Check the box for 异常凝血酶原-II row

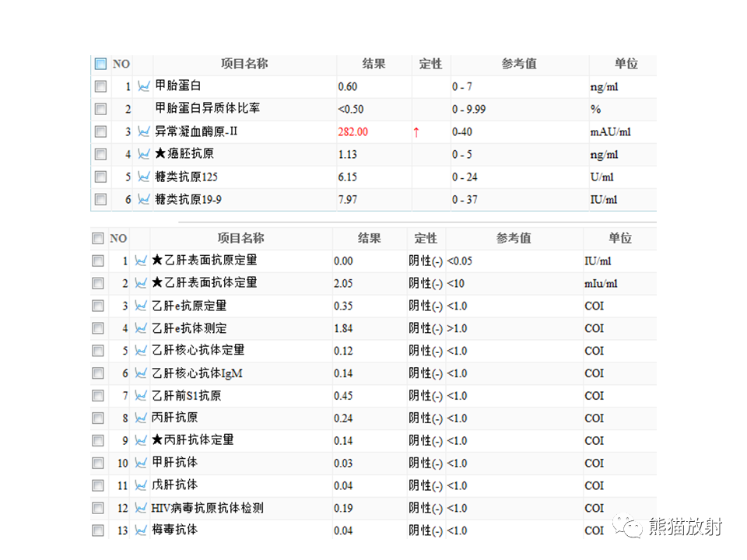pyautogui.click(x=100, y=131)
